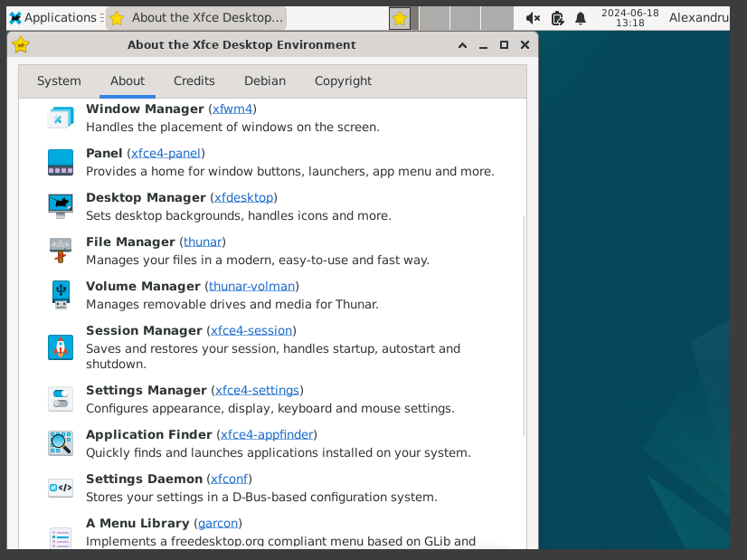Screen dimensions: 747x560
Task: Click the Desktop Manager icon
Action: point(60,205)
